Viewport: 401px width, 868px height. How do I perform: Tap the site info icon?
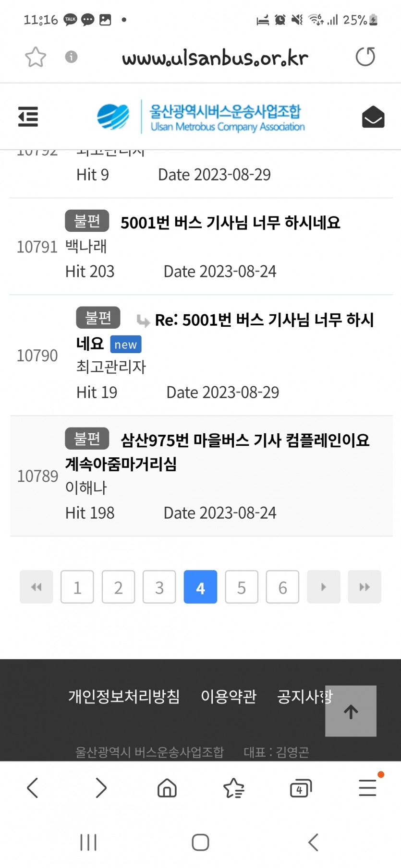tap(71, 57)
